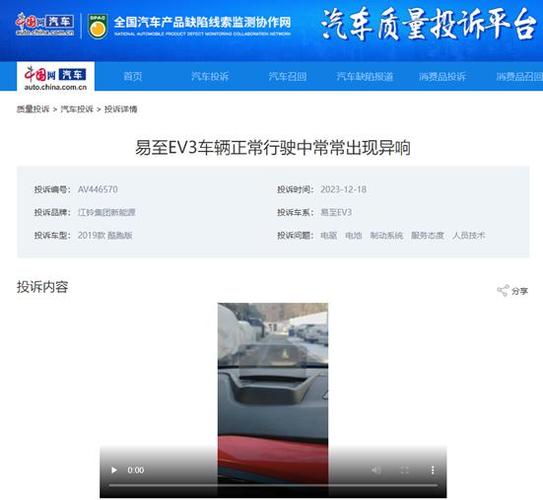This screenshot has width=543, height=500.
Task: Click 全国汽车产品缺陷线索监测协作网 banner title
Action: tap(202, 23)
